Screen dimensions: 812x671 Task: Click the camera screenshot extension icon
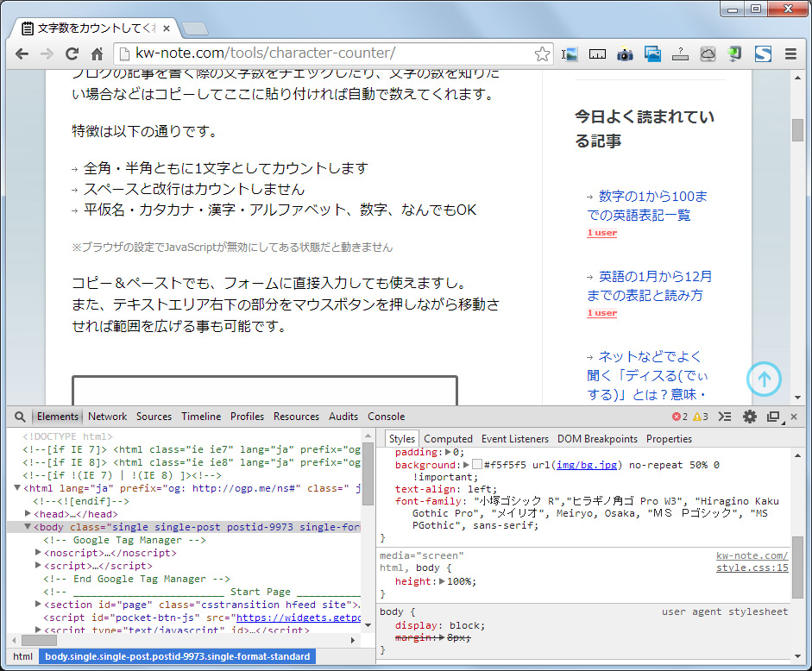coord(625,53)
